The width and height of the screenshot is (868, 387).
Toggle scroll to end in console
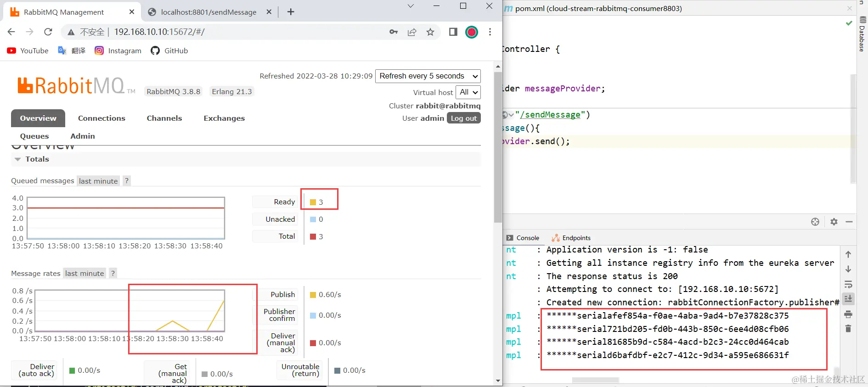(x=848, y=298)
